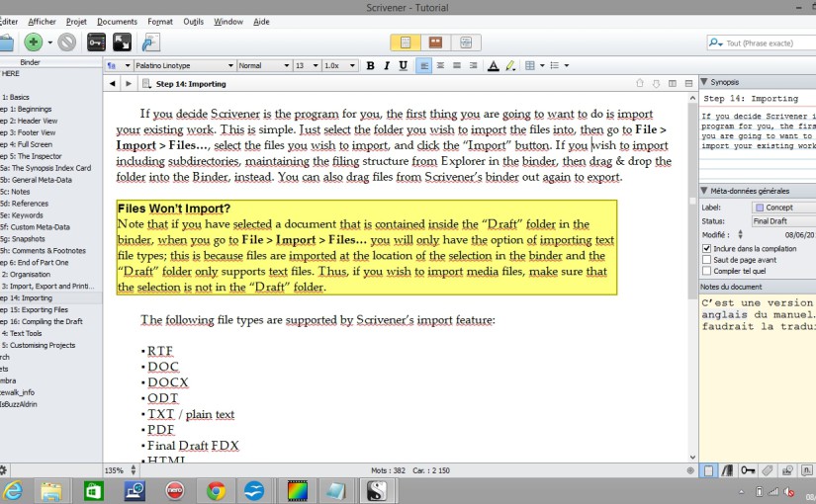
Task: Go to previous document up arrow
Action: 640,83
